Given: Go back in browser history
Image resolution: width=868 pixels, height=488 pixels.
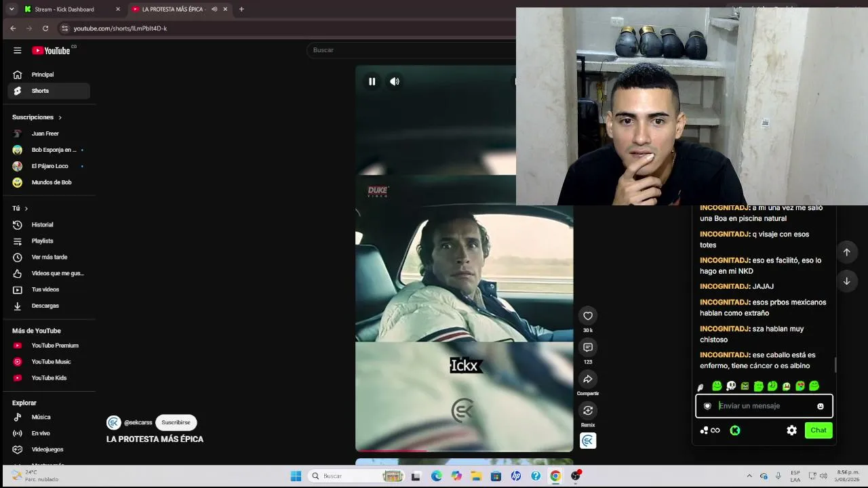Looking at the screenshot, I should tap(13, 28).
